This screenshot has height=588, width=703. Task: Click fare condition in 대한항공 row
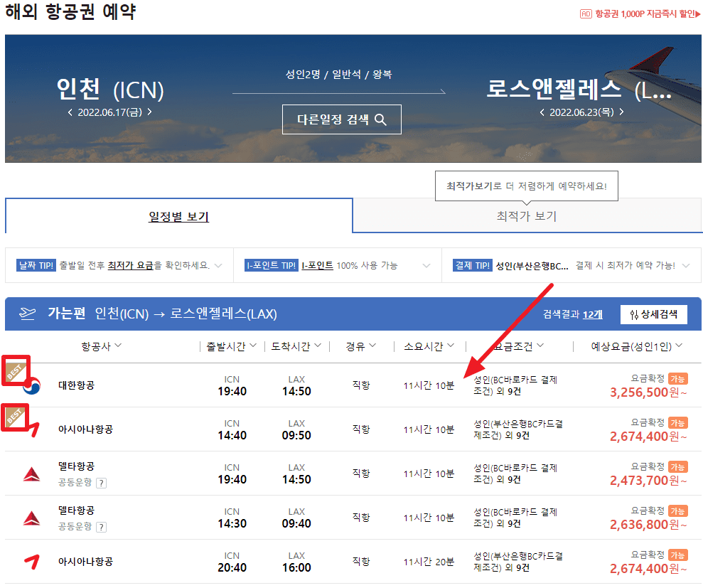(x=515, y=385)
